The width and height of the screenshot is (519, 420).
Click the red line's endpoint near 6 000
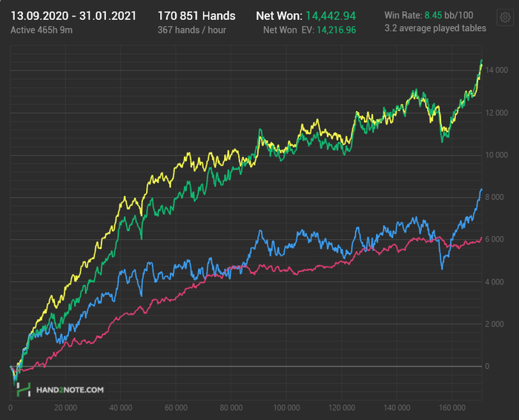(482, 238)
